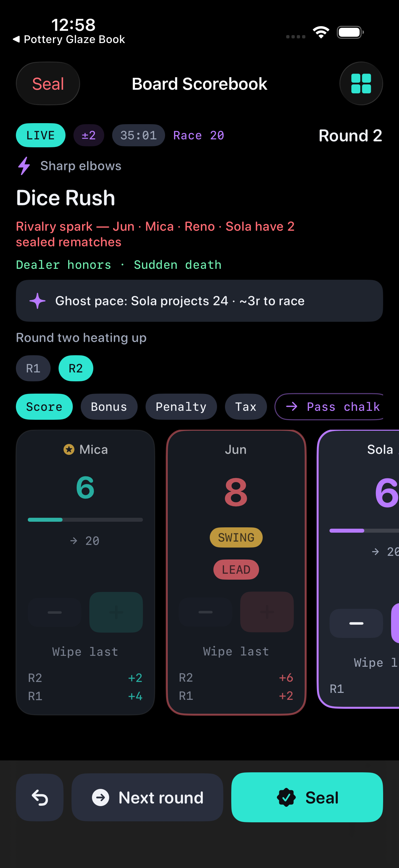Increase Jun's score with plus button
Viewport: 399px width, 868px height.
point(267,612)
